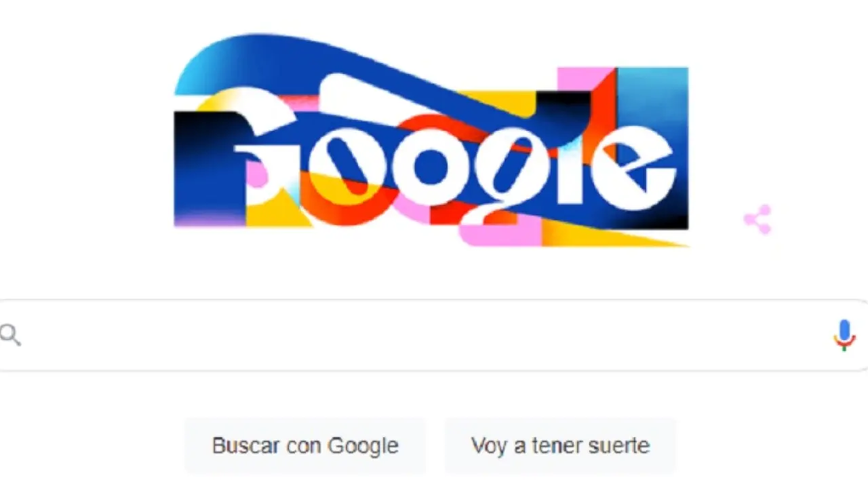Click the magnifying glass search icon
This screenshot has height=488, width=868.
(x=10, y=335)
